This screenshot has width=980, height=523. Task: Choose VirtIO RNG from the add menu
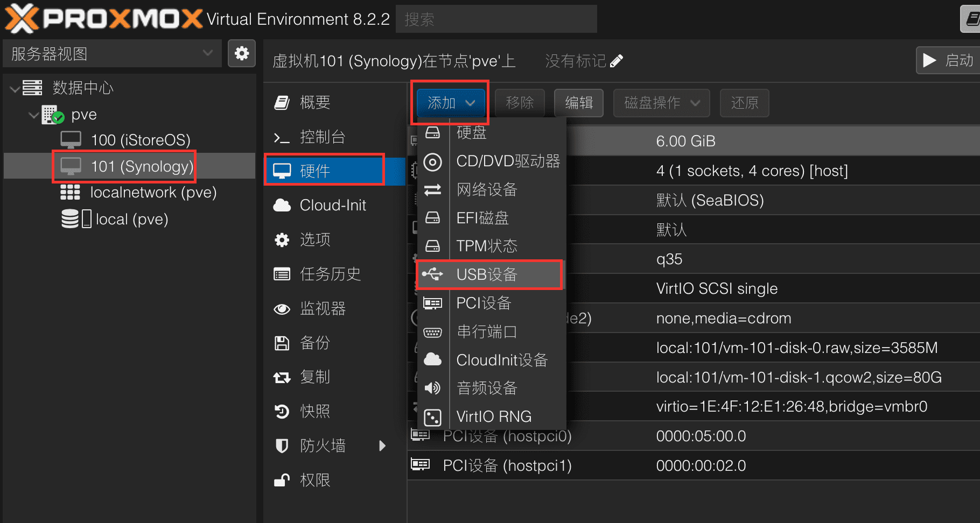[492, 416]
